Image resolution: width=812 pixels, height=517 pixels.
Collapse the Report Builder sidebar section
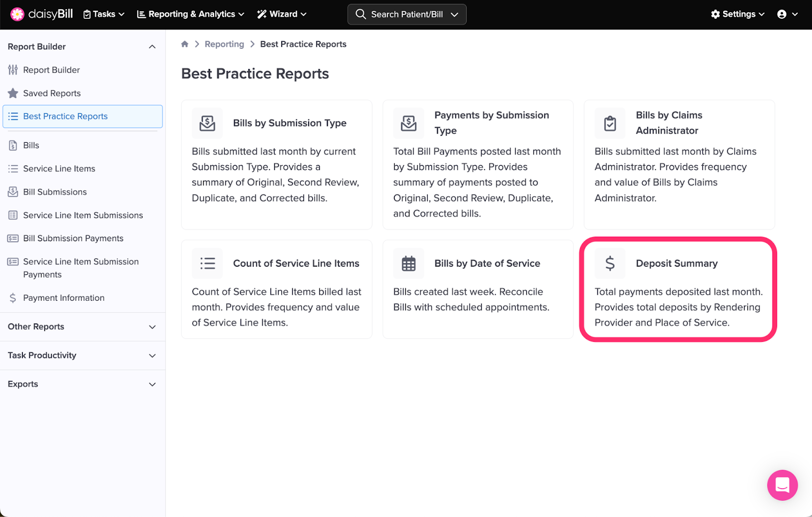tap(152, 47)
